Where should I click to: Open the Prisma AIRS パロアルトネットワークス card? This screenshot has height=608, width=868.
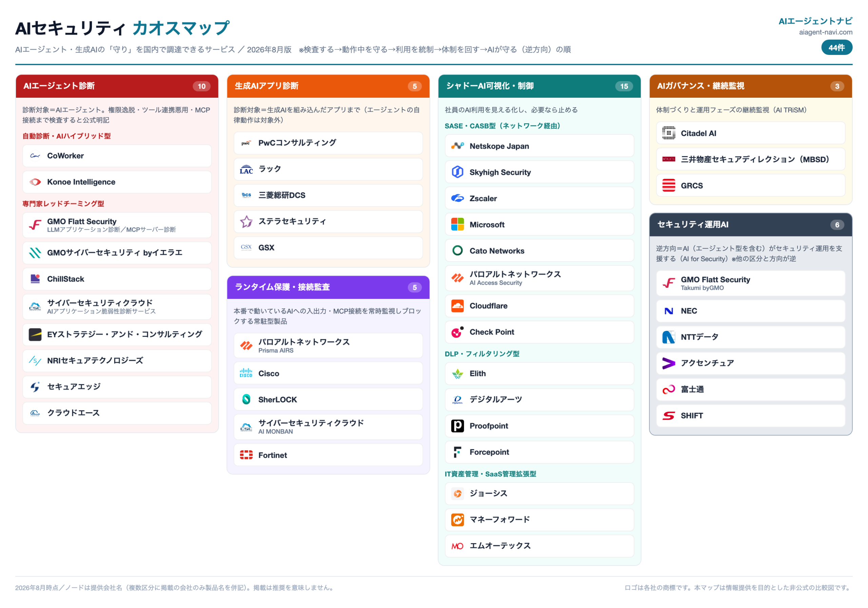point(328,345)
